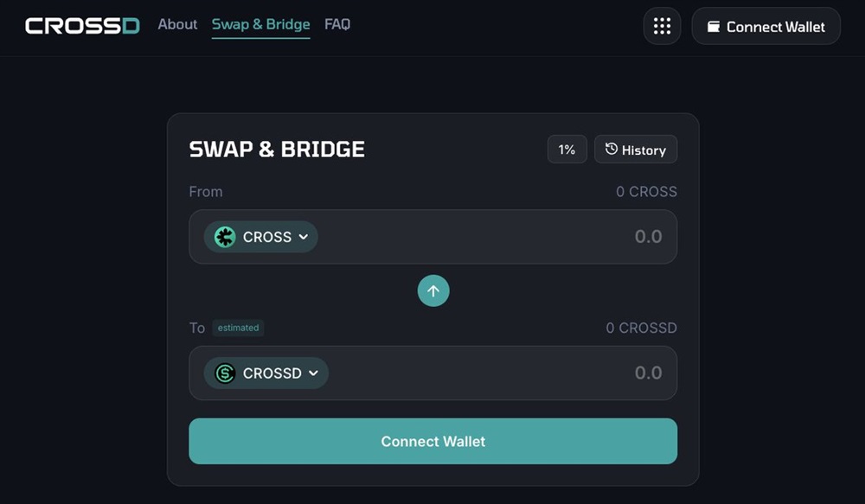The height and width of the screenshot is (504, 865).
Task: Click the 0 CROSS balance text
Action: point(646,192)
